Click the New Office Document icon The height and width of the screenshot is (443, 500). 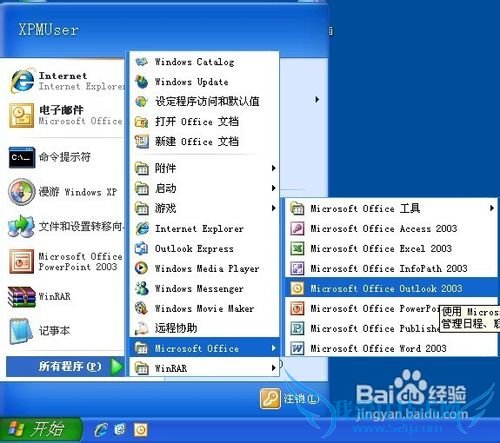pyautogui.click(x=142, y=142)
